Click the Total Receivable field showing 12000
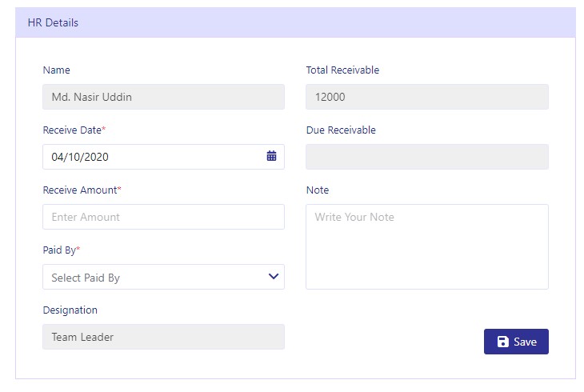Screen dimensions: 584x392 (427, 97)
